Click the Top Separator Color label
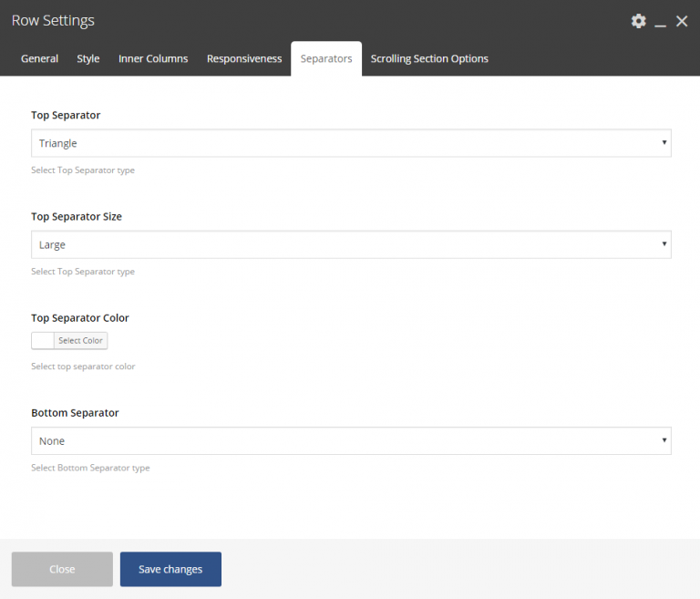Screen dimensions: 700x599 80,318
